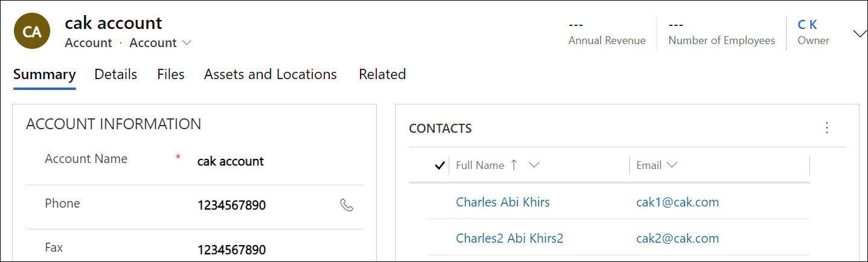Click the cak1@cak.com email link
This screenshot has height=262, width=868.
[677, 202]
